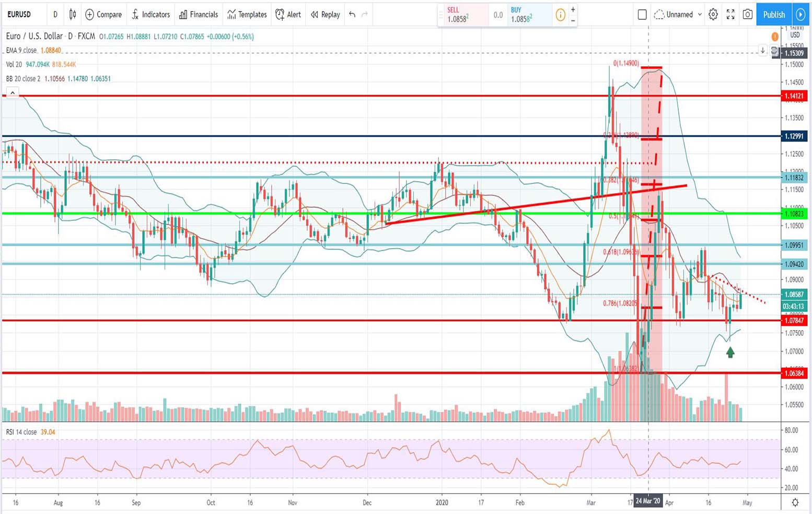
Task: Click the SELL 1.0858 button
Action: coord(463,15)
